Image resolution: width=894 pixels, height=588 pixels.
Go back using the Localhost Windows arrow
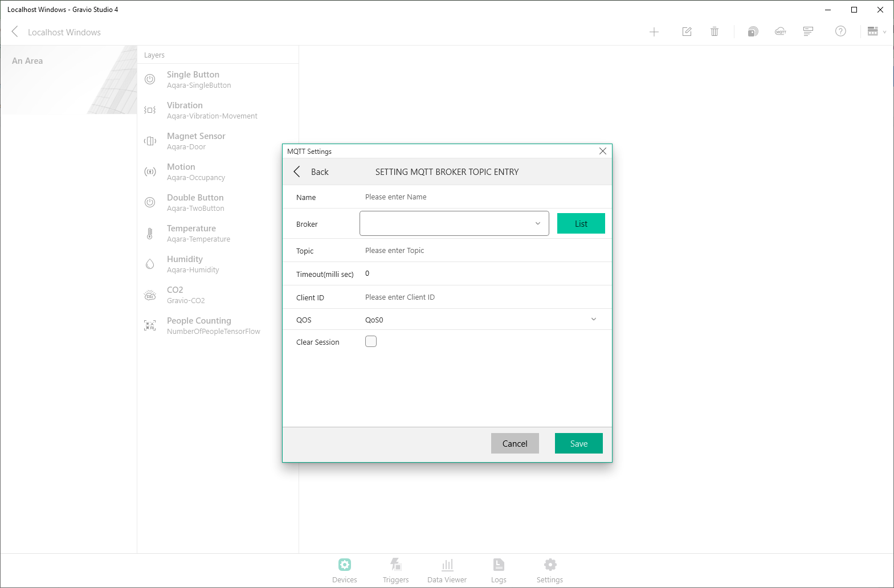(15, 32)
